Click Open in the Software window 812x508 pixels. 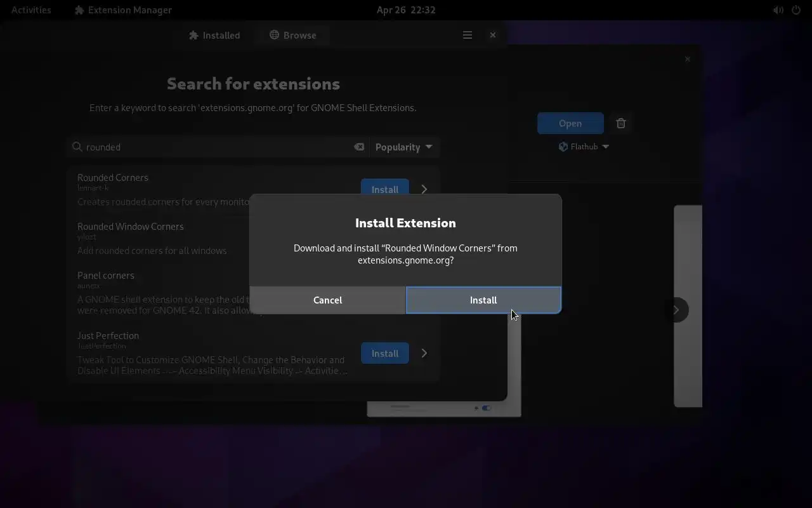pyautogui.click(x=570, y=123)
